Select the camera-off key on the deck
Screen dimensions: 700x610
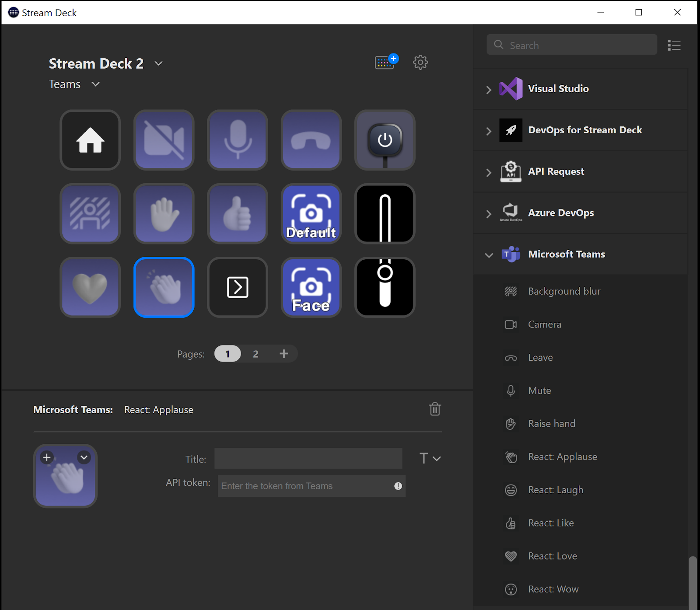164,140
